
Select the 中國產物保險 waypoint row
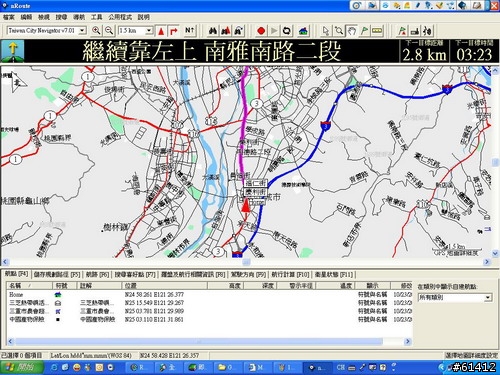pos(210,319)
